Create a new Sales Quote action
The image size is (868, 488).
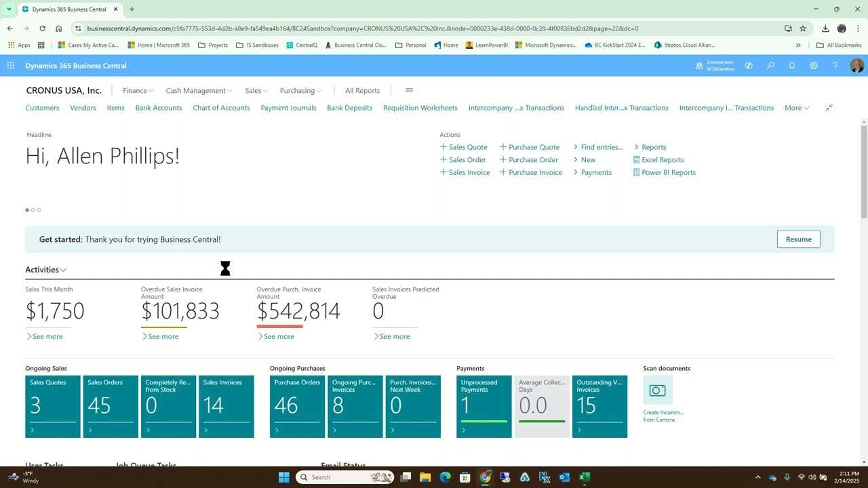click(x=464, y=147)
